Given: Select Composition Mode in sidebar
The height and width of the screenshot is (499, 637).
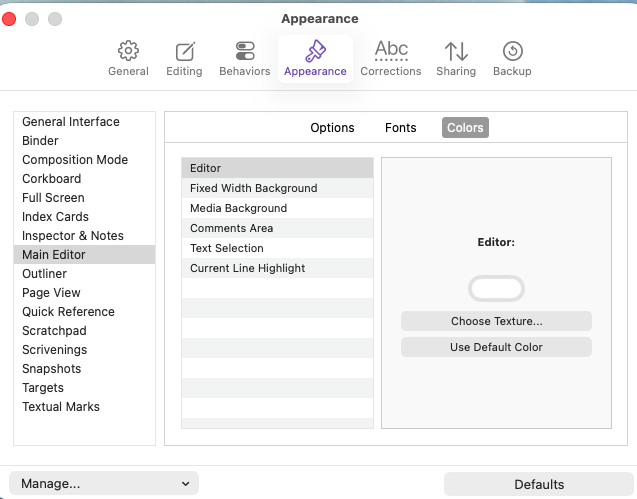Looking at the screenshot, I should click(84, 160).
